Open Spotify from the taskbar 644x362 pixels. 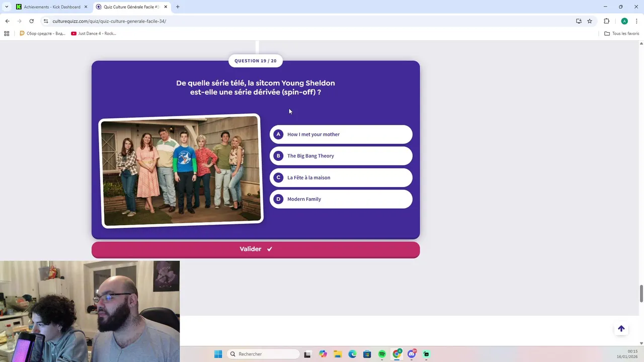(x=382, y=354)
